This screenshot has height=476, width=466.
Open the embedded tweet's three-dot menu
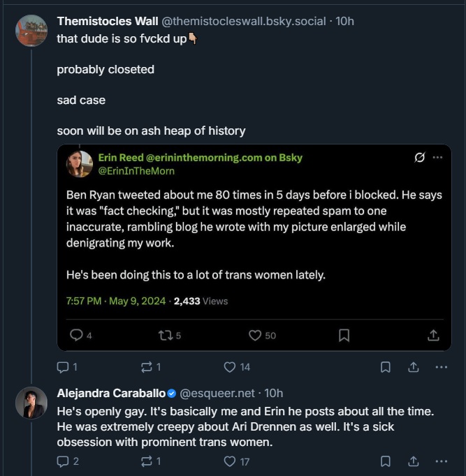pyautogui.click(x=437, y=158)
